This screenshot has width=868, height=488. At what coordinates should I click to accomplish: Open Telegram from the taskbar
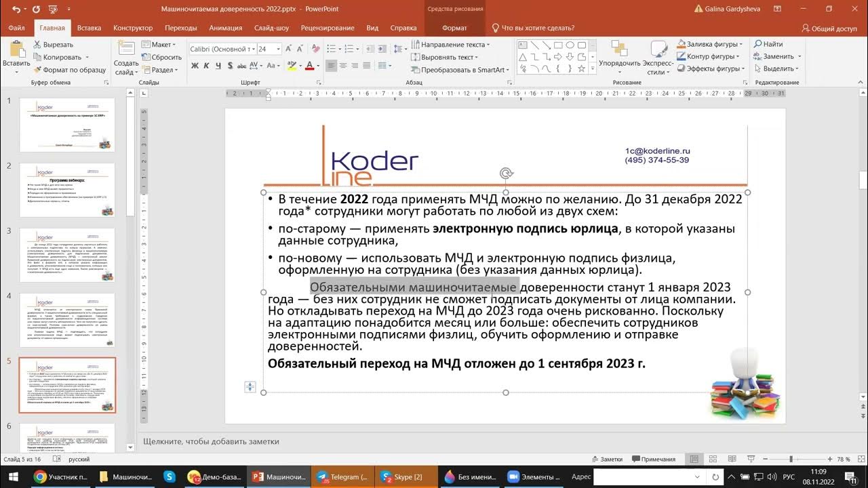tap(343, 476)
